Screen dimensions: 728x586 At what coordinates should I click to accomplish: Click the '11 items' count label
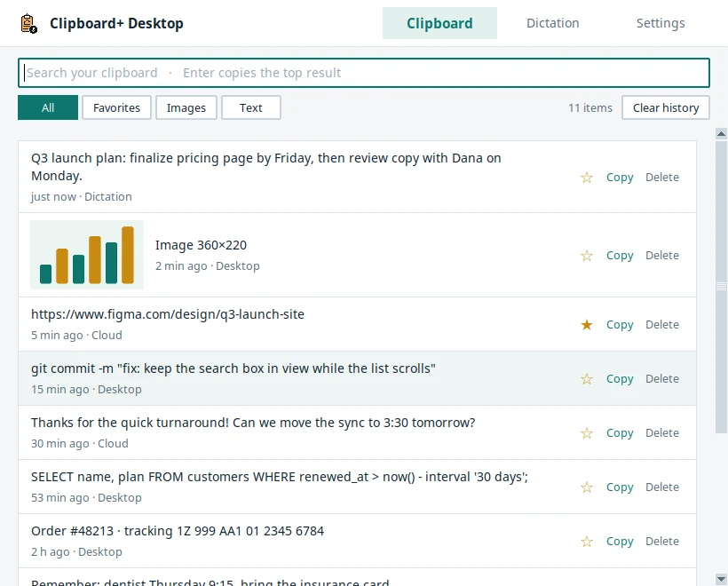[590, 107]
